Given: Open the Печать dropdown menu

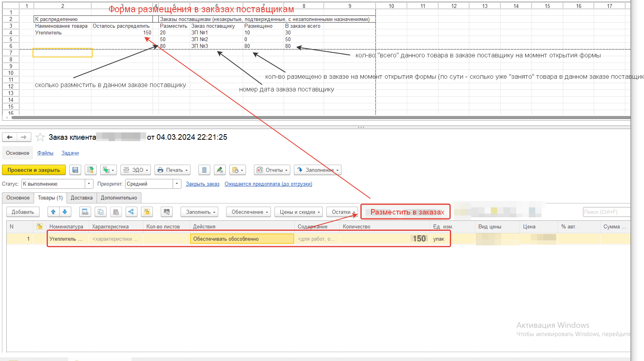Looking at the screenshot, I should 172,170.
